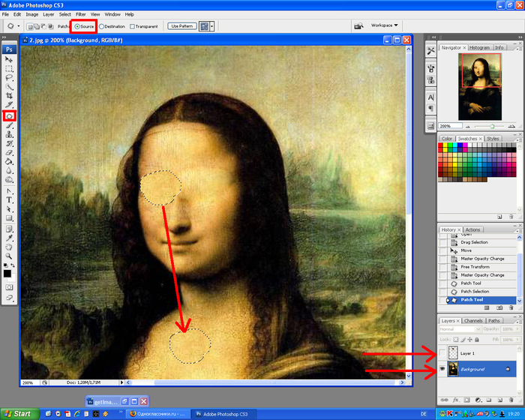Viewport: 525px width, 420px height.
Task: Select the Horizontal Type tool
Action: click(x=9, y=200)
